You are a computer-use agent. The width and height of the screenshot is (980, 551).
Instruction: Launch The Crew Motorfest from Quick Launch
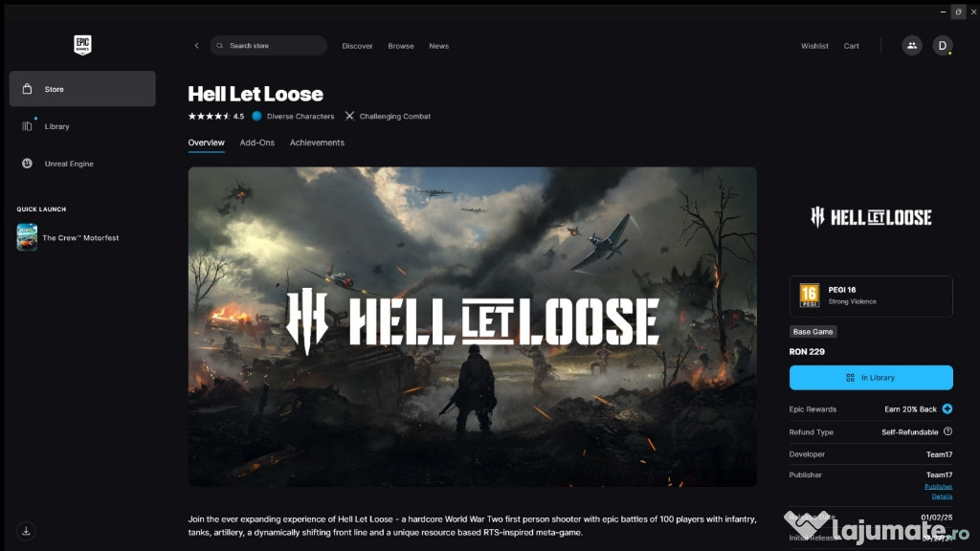[x=68, y=238]
